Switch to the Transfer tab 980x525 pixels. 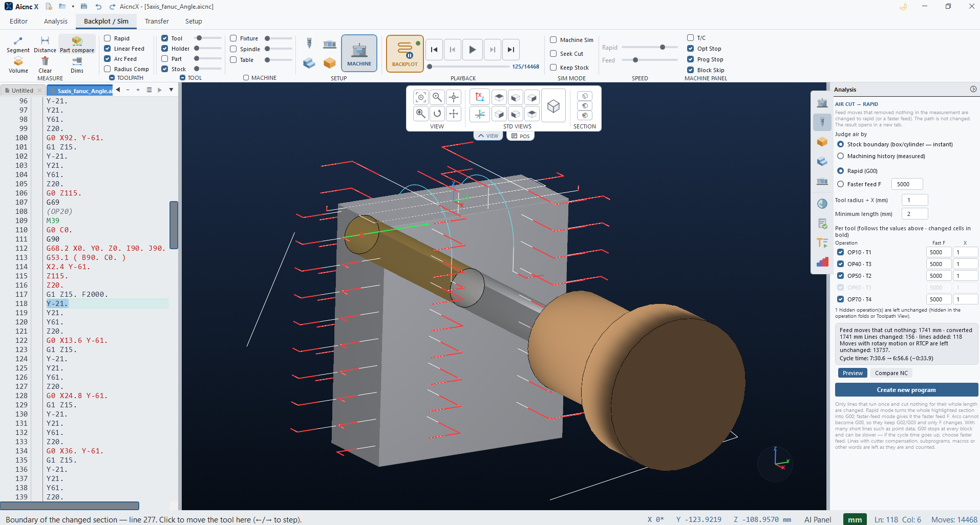coord(157,21)
